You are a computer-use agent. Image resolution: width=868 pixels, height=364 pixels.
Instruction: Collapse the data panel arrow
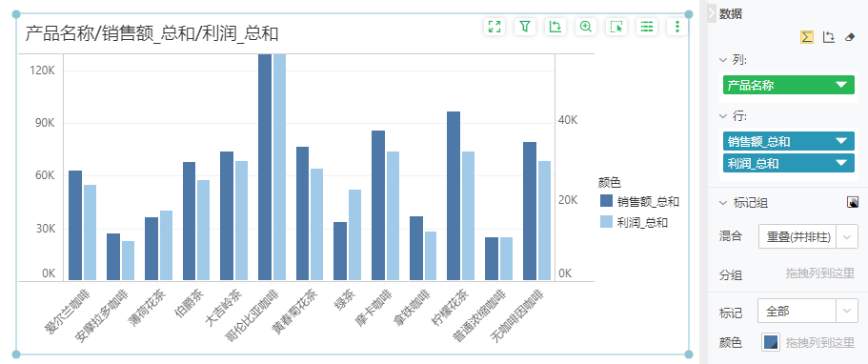pyautogui.click(x=712, y=14)
